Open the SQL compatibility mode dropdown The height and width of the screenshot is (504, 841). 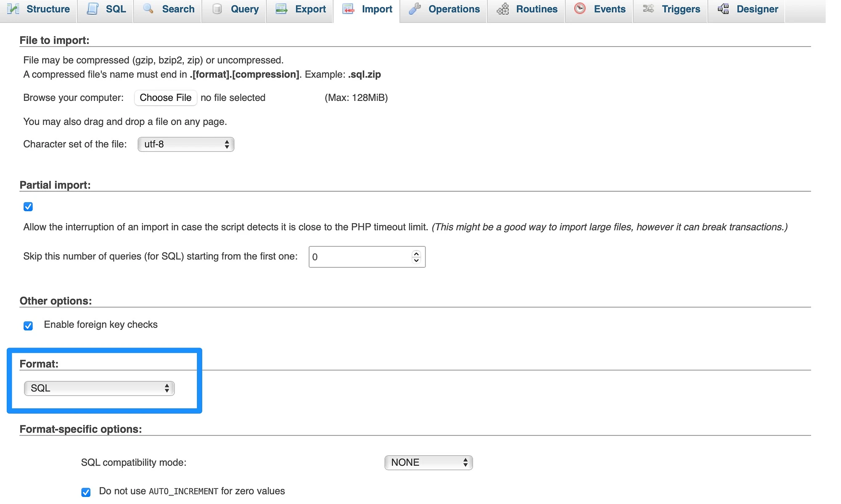click(428, 462)
